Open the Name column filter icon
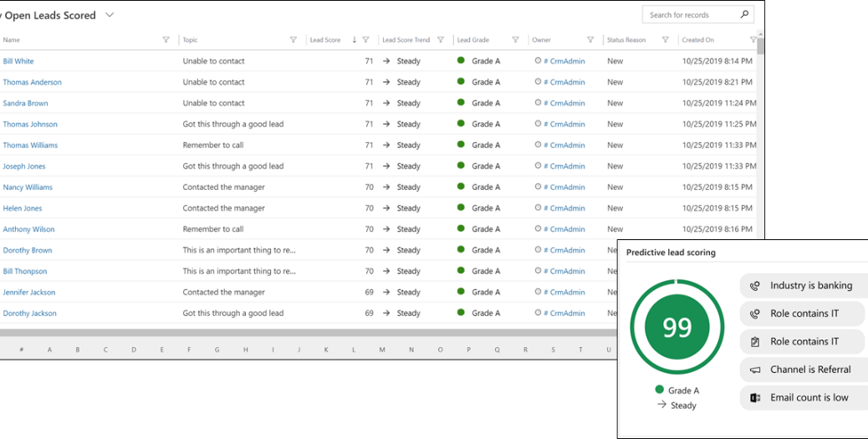868x439 pixels. point(166,40)
